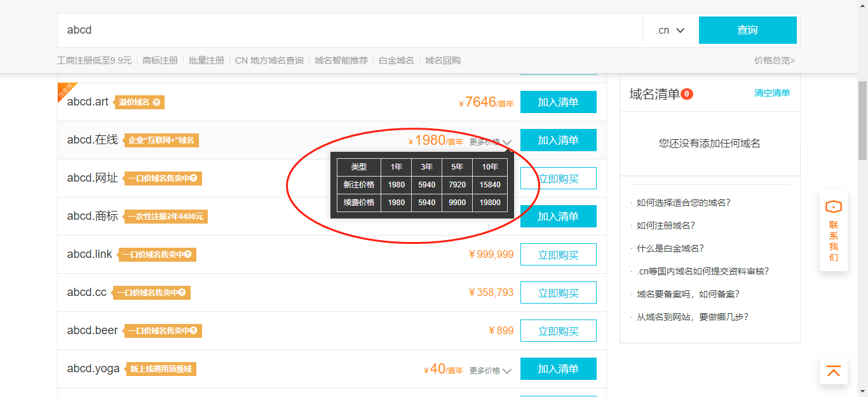Click 清空清单 to clear list
Image resolution: width=868 pixels, height=397 pixels.
click(772, 93)
